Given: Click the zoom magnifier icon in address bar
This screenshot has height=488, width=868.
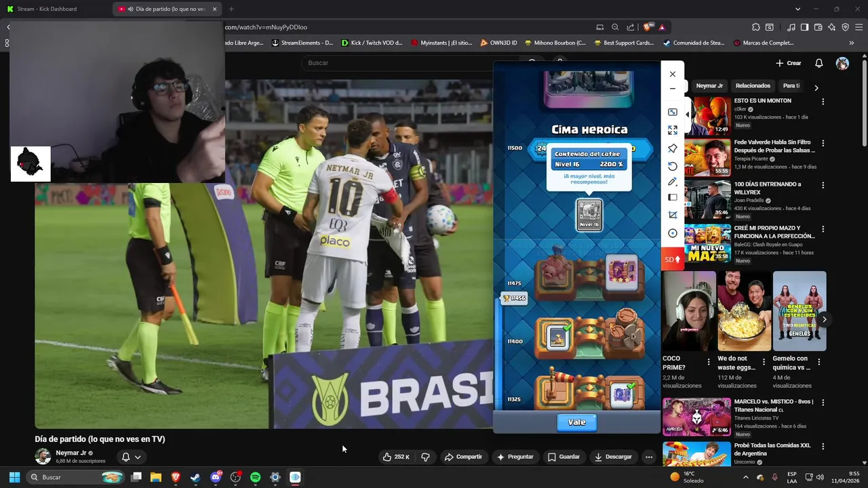Looking at the screenshot, I should [x=615, y=27].
